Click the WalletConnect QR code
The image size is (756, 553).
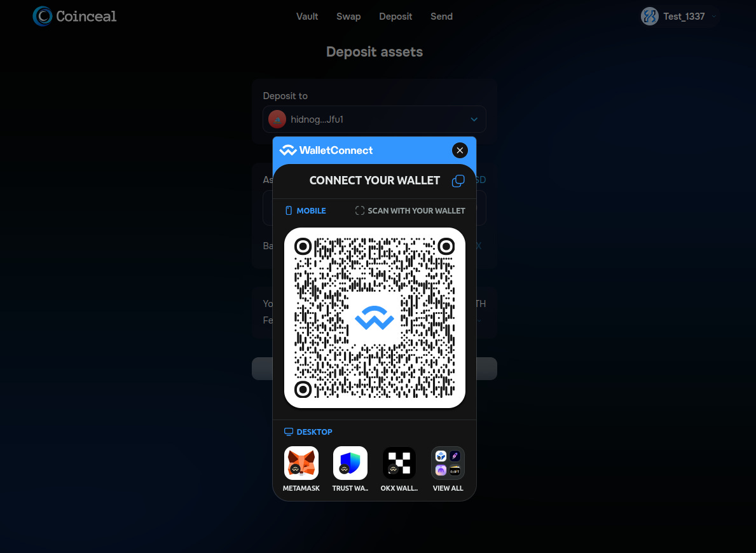pos(375,318)
